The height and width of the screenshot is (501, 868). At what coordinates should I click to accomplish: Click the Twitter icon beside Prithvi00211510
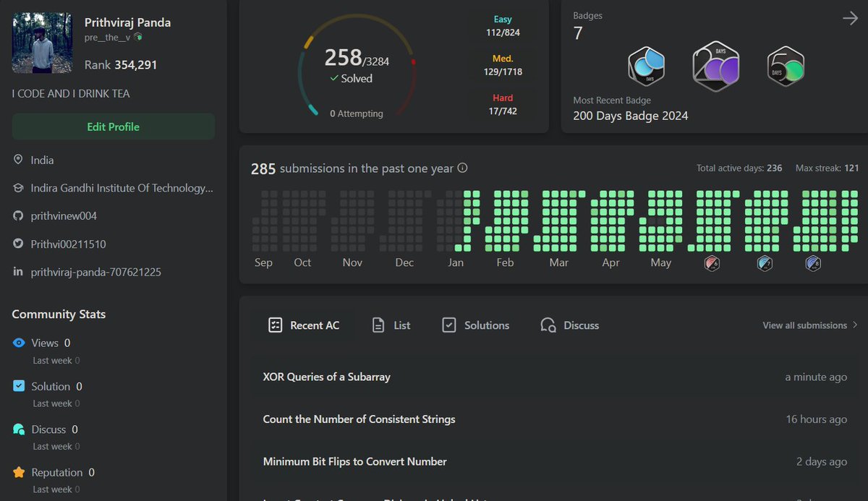pyautogui.click(x=18, y=244)
